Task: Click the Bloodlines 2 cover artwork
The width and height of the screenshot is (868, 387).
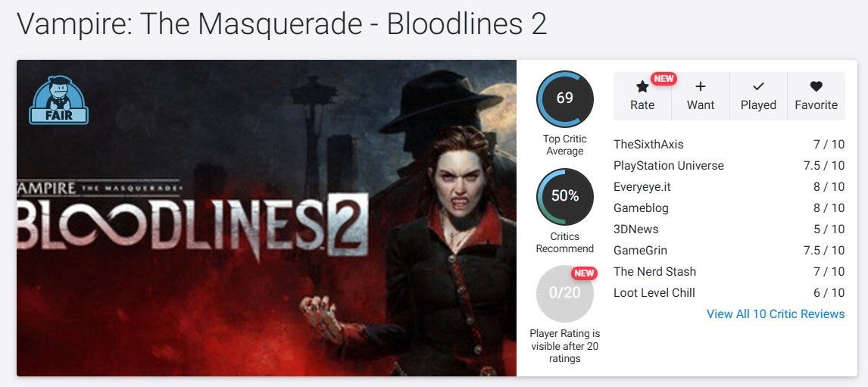Action: click(x=266, y=218)
